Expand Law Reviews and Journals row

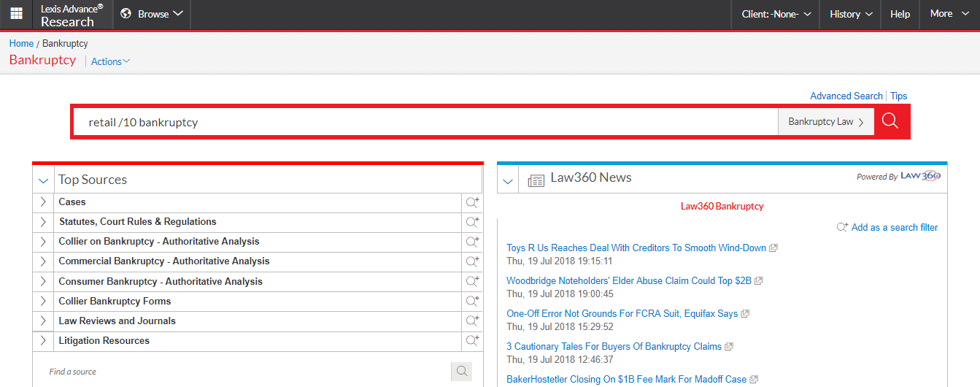pyautogui.click(x=43, y=321)
